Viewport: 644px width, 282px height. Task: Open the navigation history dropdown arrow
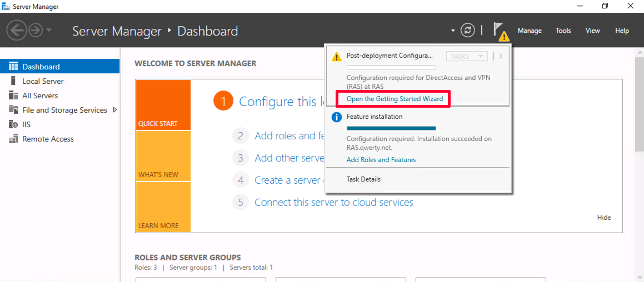[x=49, y=30]
